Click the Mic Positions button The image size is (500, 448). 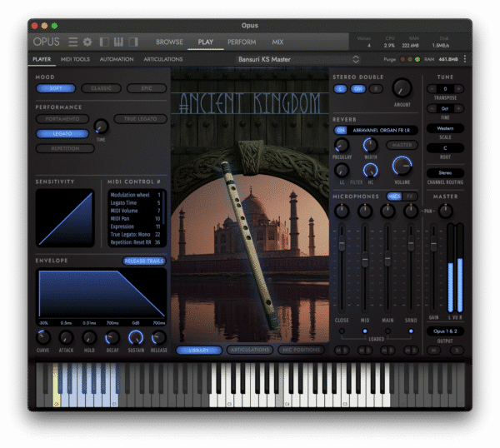pos(301,351)
